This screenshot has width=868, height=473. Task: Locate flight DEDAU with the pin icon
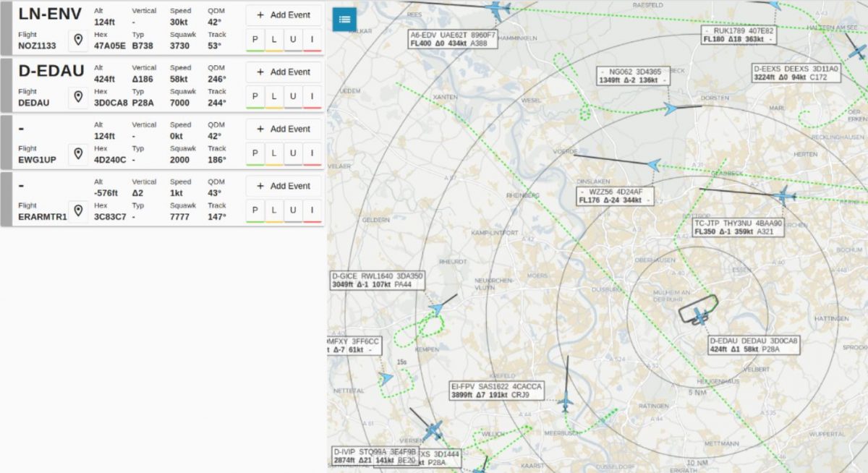[78, 98]
